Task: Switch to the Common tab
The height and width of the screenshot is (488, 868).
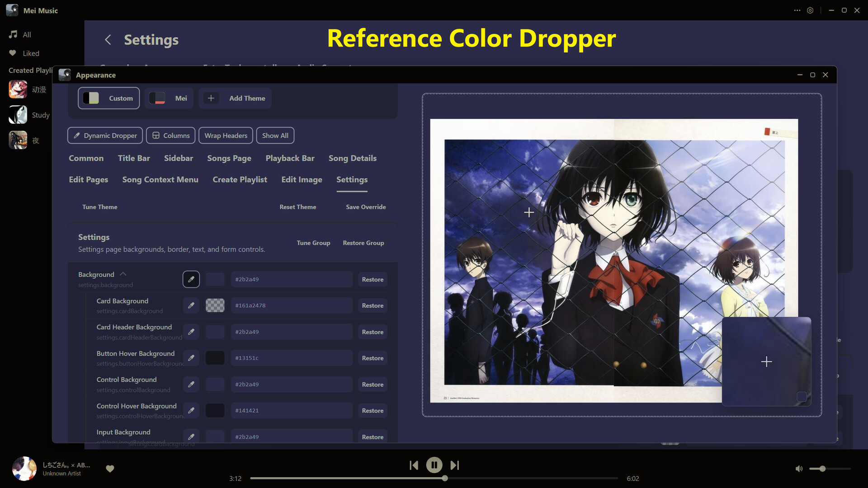Action: tap(86, 158)
